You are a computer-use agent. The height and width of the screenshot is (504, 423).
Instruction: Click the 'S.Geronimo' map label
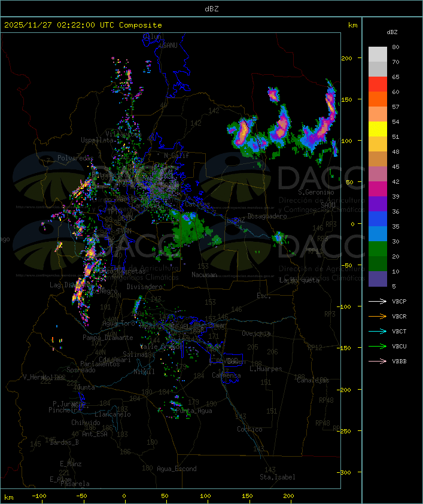[x=316, y=192]
